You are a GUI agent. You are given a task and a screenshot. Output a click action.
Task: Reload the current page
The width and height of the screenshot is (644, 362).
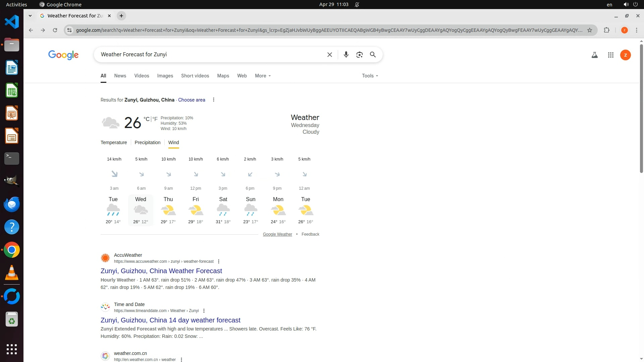[55, 30]
